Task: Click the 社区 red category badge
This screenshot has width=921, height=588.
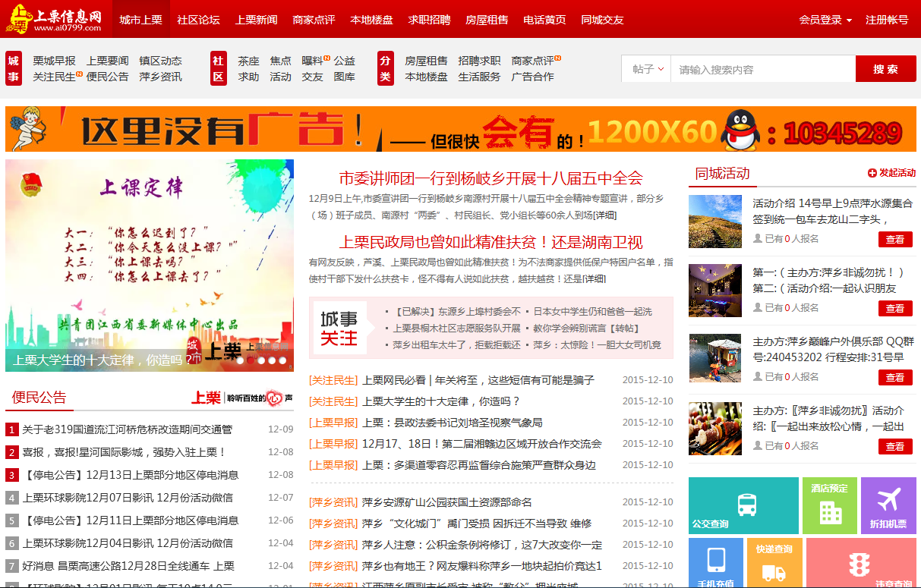Action: (219, 69)
